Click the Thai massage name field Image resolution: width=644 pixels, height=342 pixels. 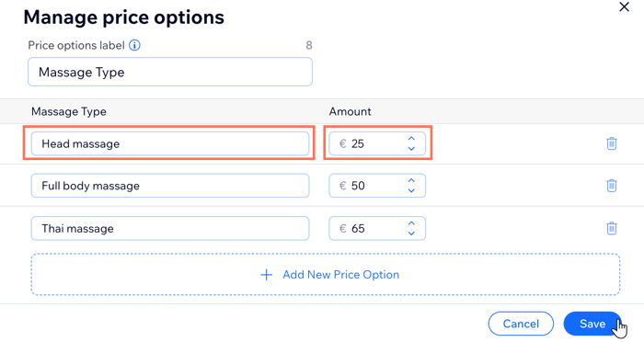click(x=170, y=228)
